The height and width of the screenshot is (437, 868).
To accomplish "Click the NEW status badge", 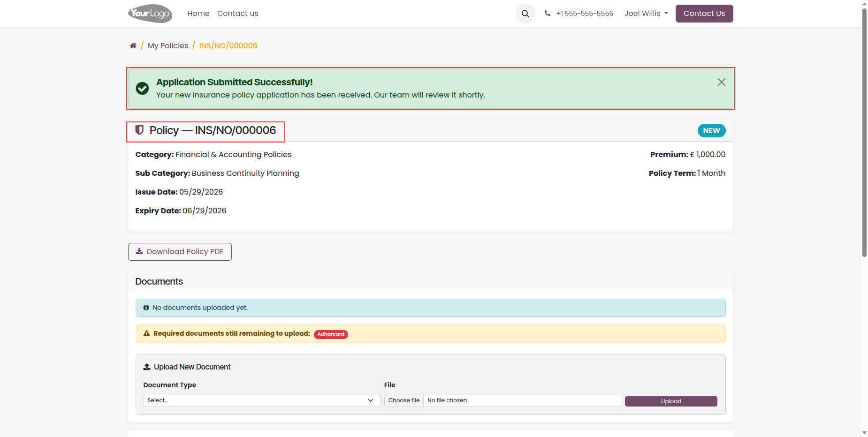I will click(712, 131).
